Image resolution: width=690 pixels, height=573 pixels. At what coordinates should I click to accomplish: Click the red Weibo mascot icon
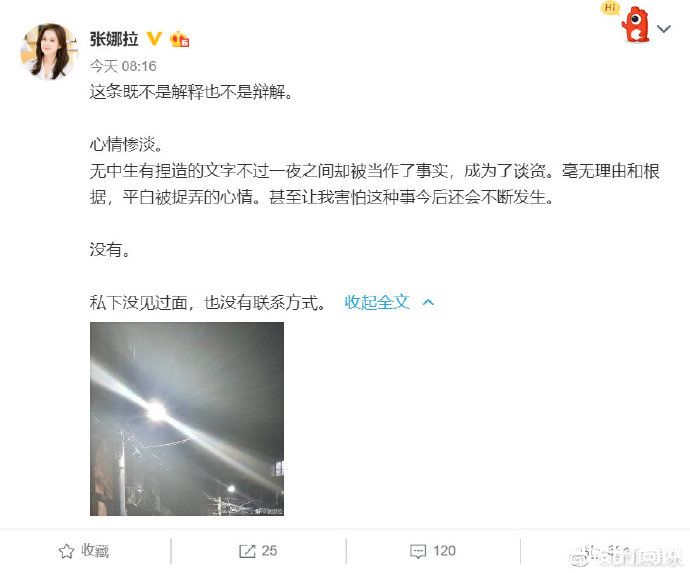635,25
